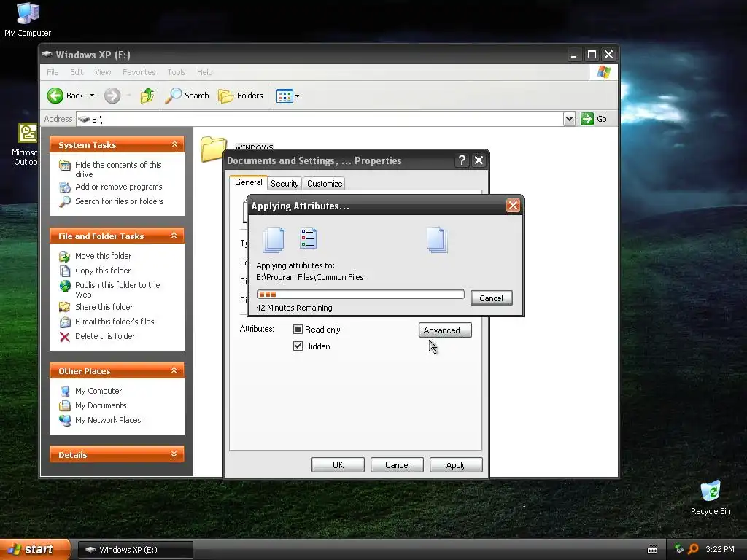Open the View menu

tap(103, 72)
